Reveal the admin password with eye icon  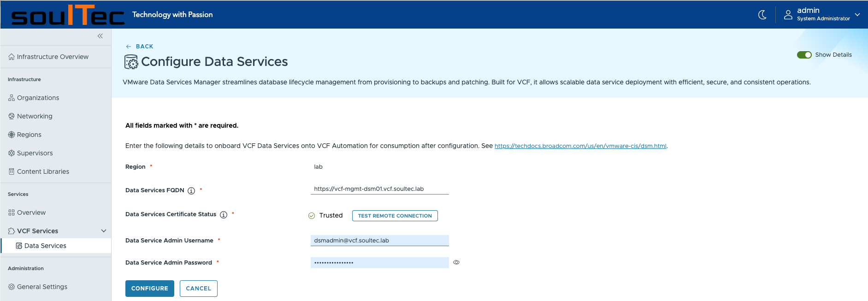tap(456, 262)
